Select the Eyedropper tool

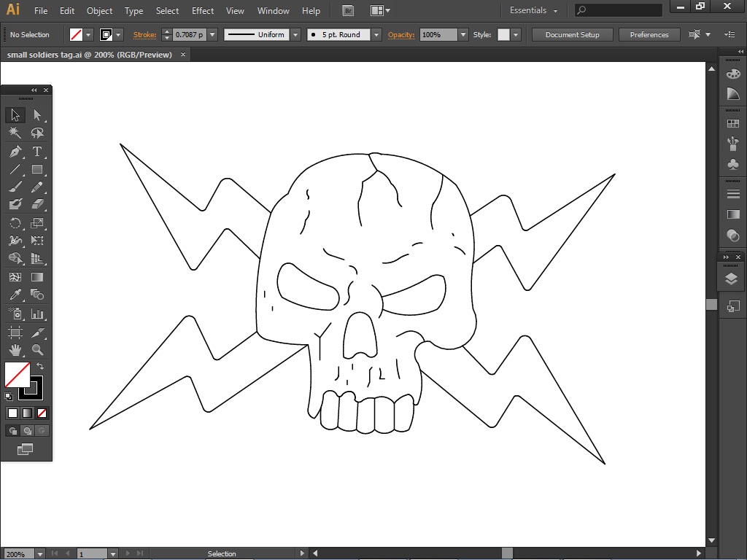15,295
